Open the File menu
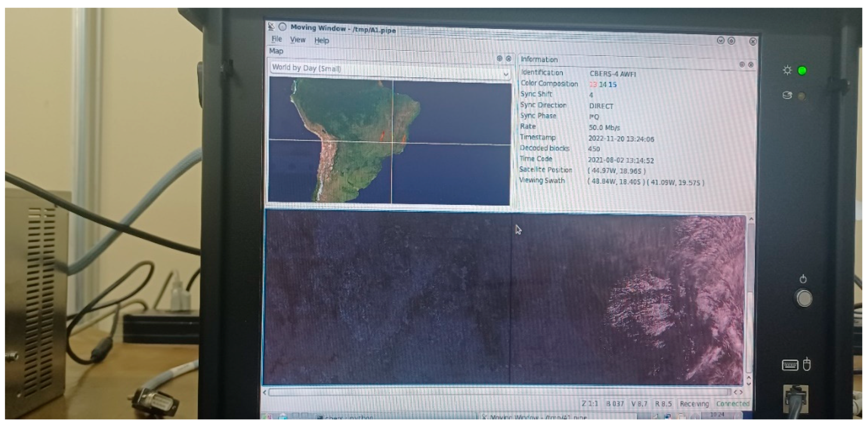 click(277, 39)
